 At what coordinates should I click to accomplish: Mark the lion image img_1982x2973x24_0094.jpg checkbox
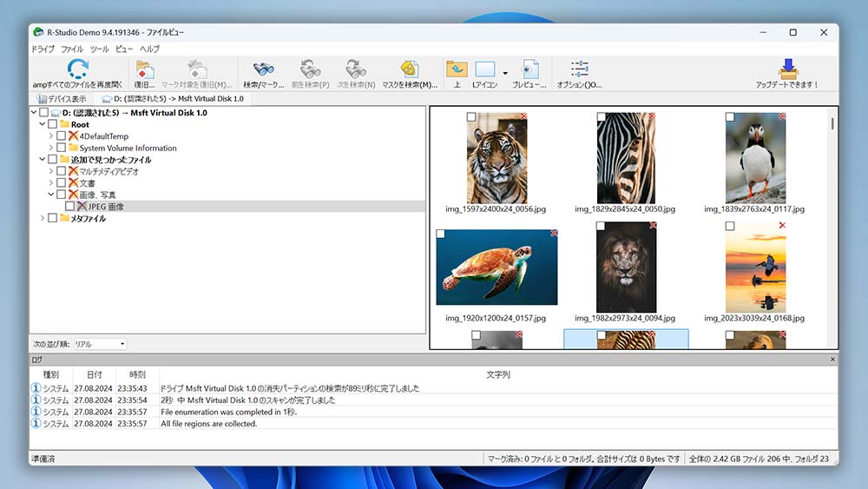pos(601,226)
